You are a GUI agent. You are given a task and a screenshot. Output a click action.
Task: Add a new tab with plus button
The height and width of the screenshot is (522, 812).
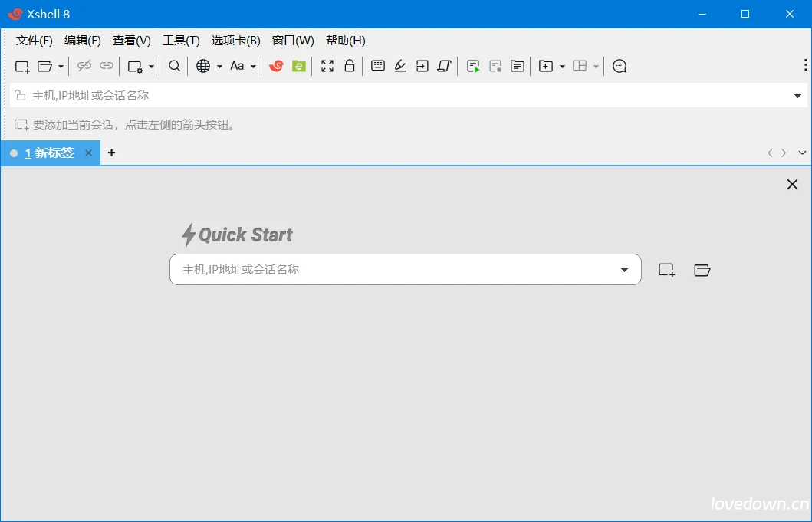point(111,153)
